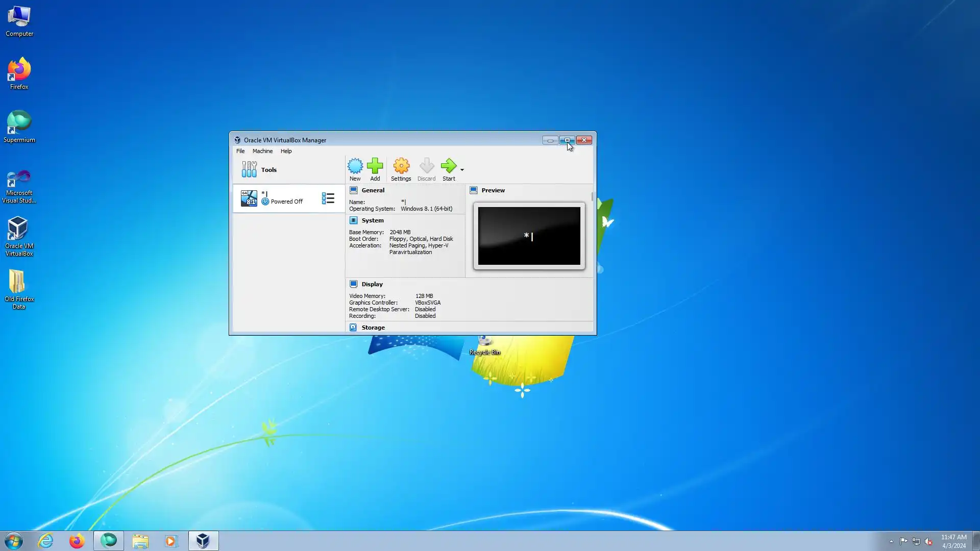Open the File menu
The image size is (980, 551).
(x=240, y=151)
